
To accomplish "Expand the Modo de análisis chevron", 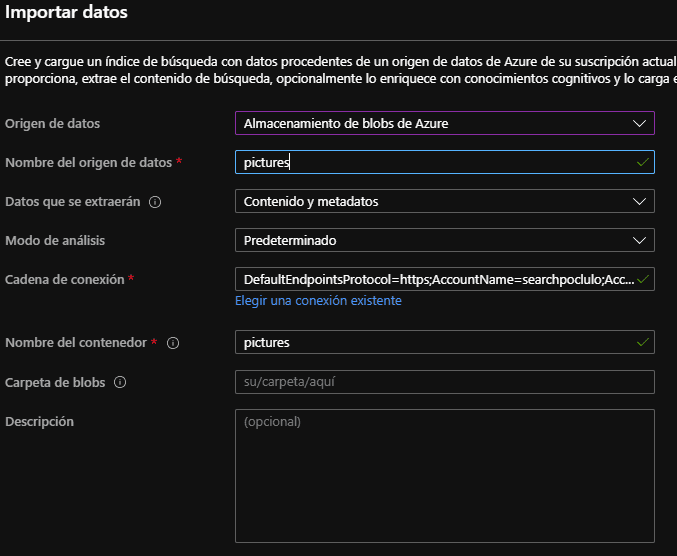I will [639, 240].
